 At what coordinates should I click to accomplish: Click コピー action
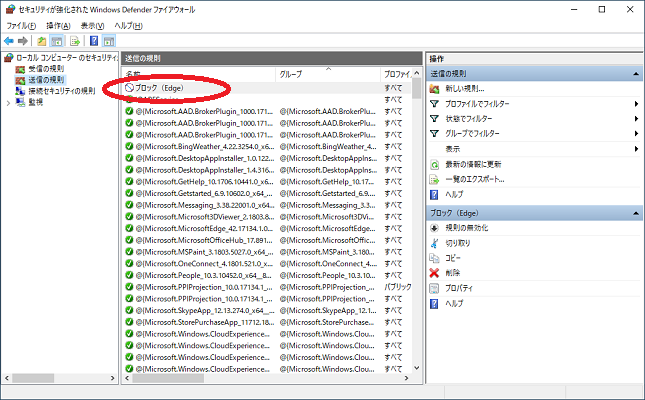coord(453,258)
